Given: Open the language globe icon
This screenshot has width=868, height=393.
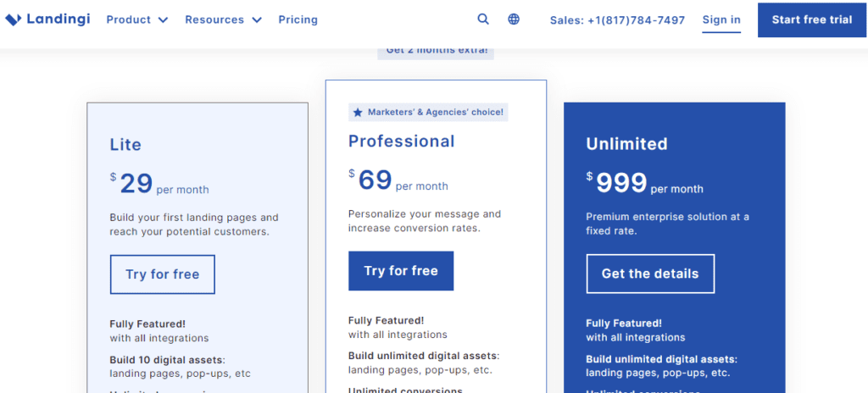Looking at the screenshot, I should point(514,19).
